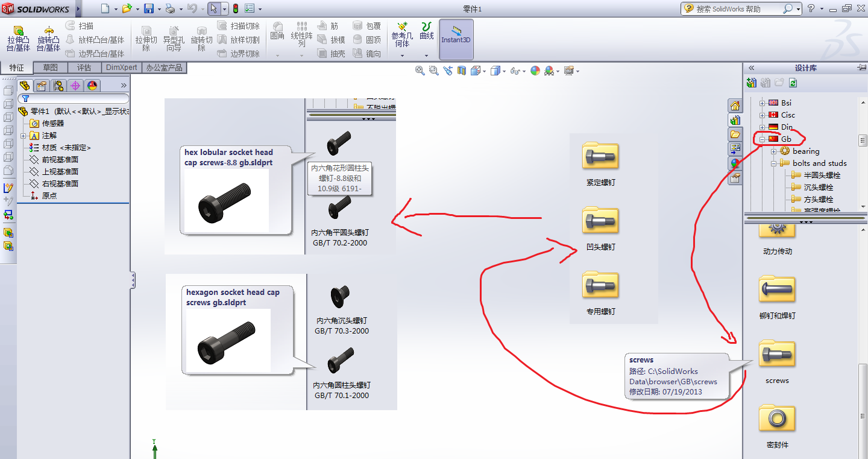The width and height of the screenshot is (868, 459).
Task: Select 前视基准面 in the feature tree
Action: point(60,160)
